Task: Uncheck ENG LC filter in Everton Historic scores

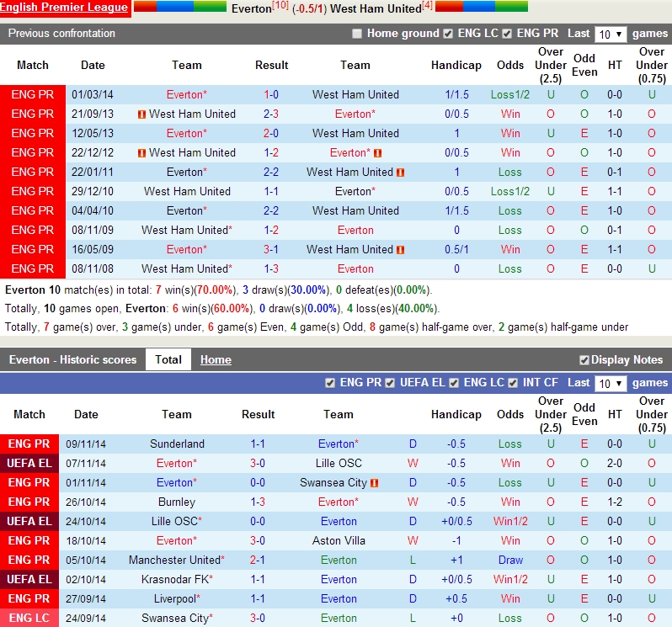Action: (454, 383)
